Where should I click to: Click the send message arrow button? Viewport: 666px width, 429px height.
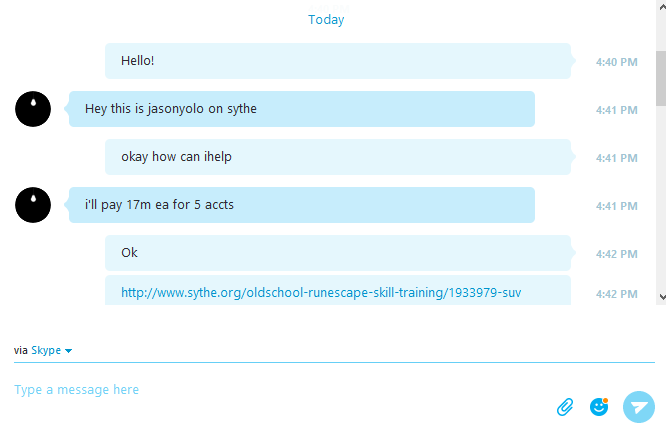pos(639,407)
